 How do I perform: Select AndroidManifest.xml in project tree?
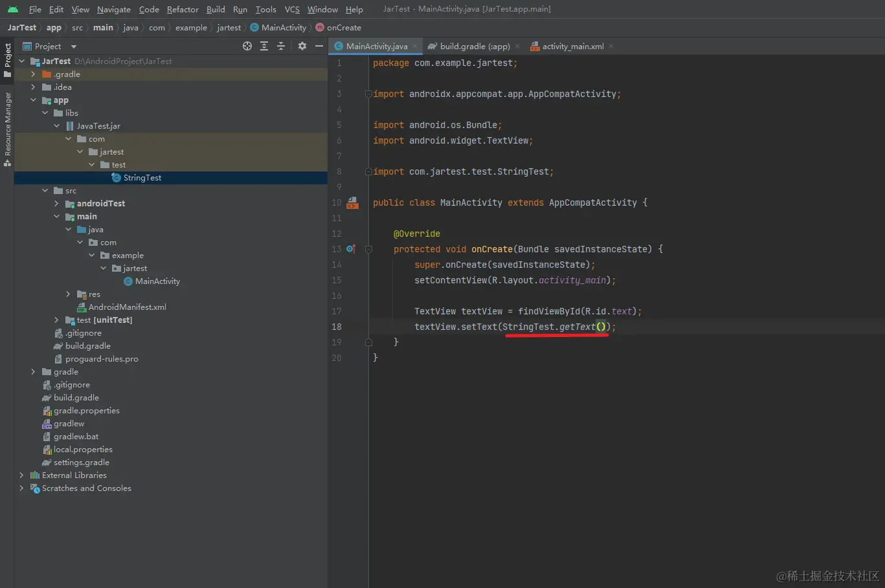[127, 307]
